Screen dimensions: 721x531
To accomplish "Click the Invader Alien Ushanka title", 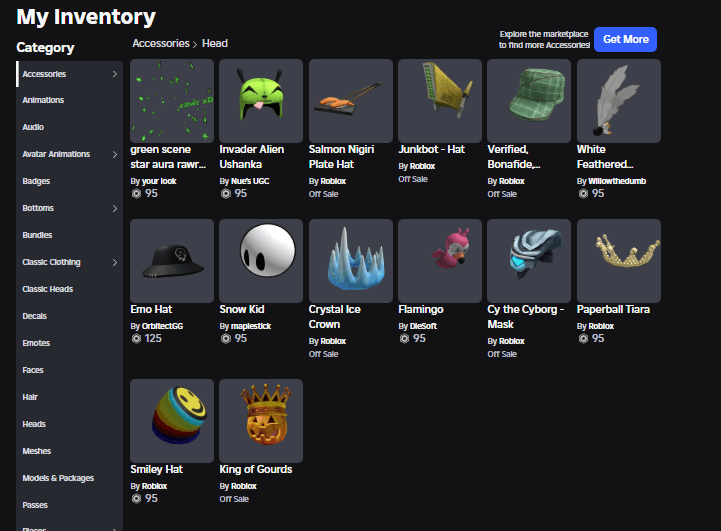I will pyautogui.click(x=252, y=157).
